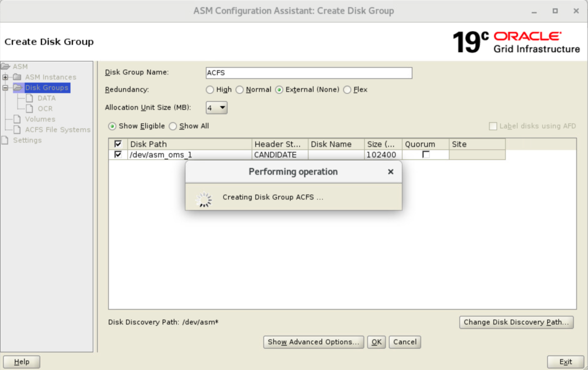588x370 pixels.
Task: Click the DATA disk group document icon
Action: pos(29,98)
